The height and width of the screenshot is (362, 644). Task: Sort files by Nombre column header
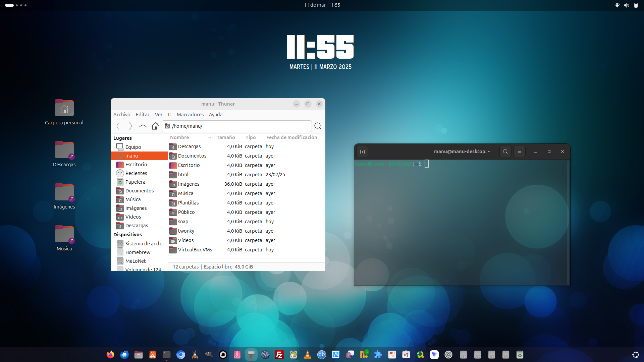pyautogui.click(x=191, y=137)
